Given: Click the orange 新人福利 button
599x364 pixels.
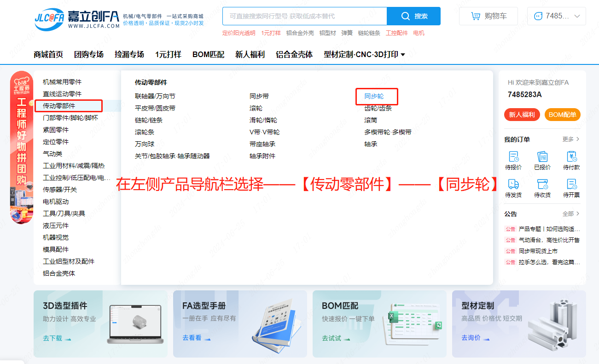Looking at the screenshot, I should coord(522,115).
